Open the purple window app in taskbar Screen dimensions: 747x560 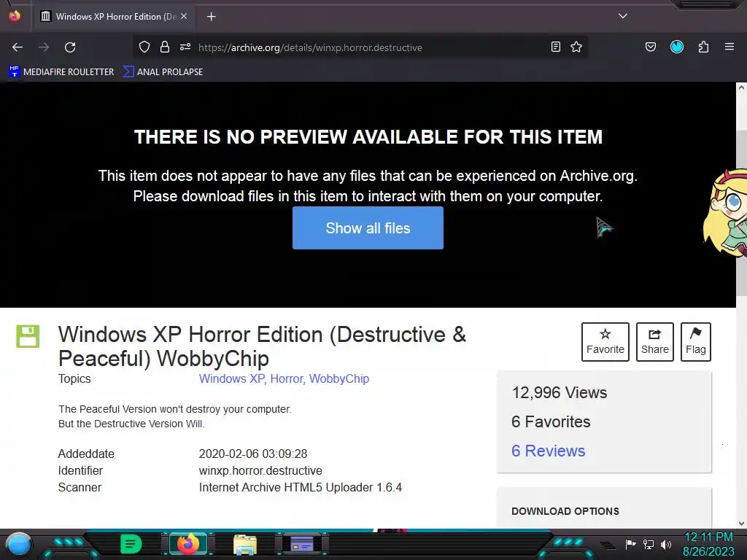point(302,544)
